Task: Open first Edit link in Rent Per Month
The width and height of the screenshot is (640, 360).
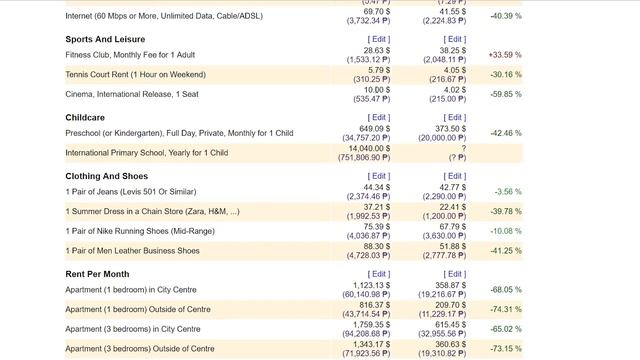Action: (x=379, y=274)
